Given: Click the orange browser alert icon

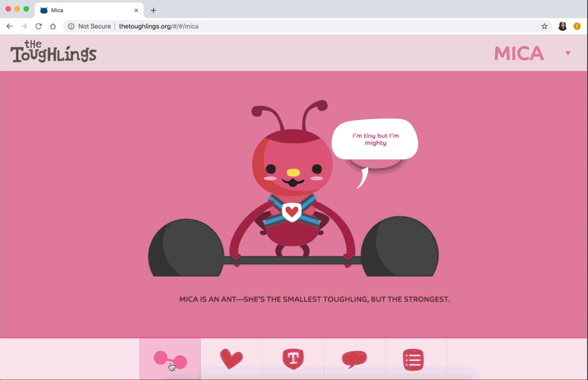Looking at the screenshot, I should [x=577, y=26].
